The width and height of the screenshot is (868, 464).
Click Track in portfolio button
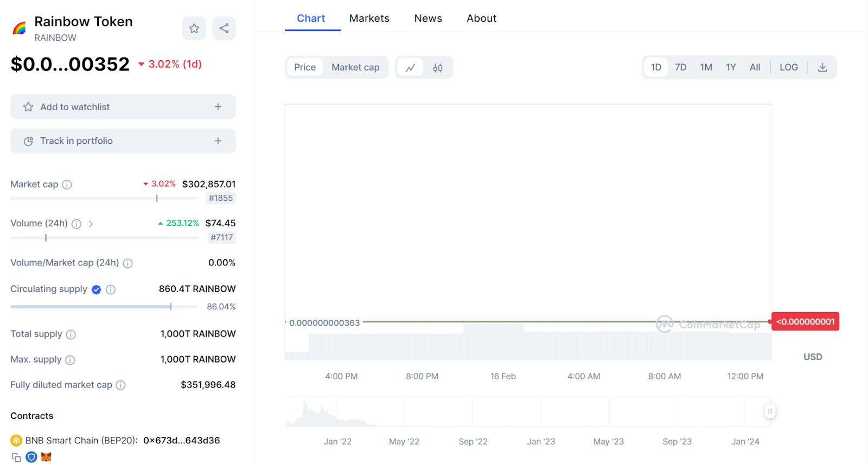pyautogui.click(x=123, y=141)
